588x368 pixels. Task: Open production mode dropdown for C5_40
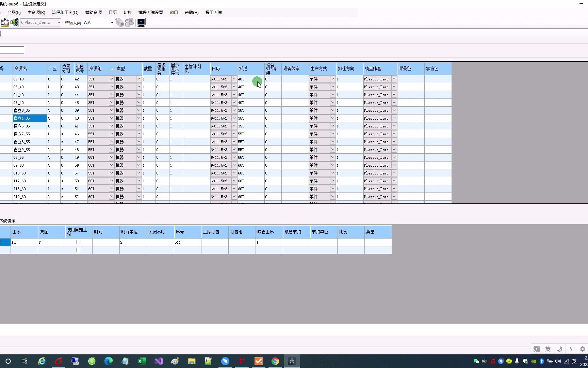click(332, 102)
